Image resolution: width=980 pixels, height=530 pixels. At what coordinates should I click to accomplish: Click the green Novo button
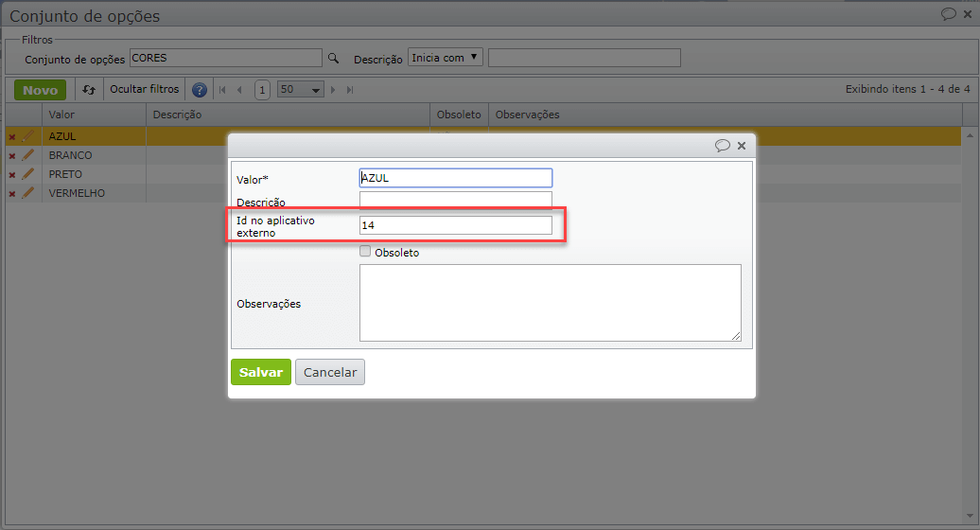coord(40,90)
